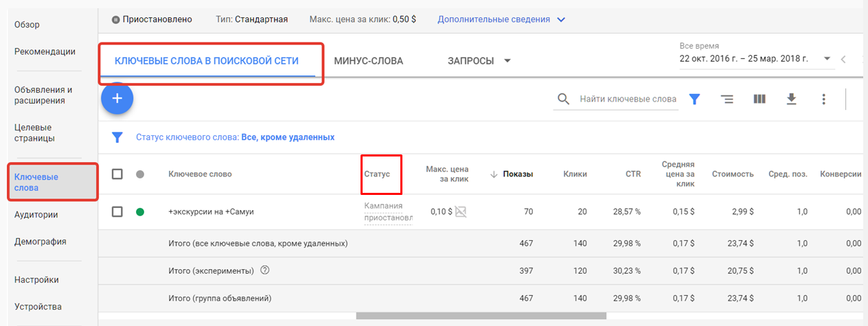The height and width of the screenshot is (326, 868).
Task: Expand Дополнительные сведения details
Action: click(x=501, y=19)
